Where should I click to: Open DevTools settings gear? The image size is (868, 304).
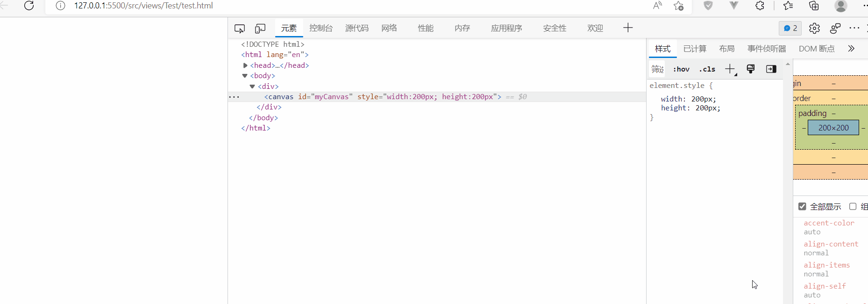[x=814, y=29]
